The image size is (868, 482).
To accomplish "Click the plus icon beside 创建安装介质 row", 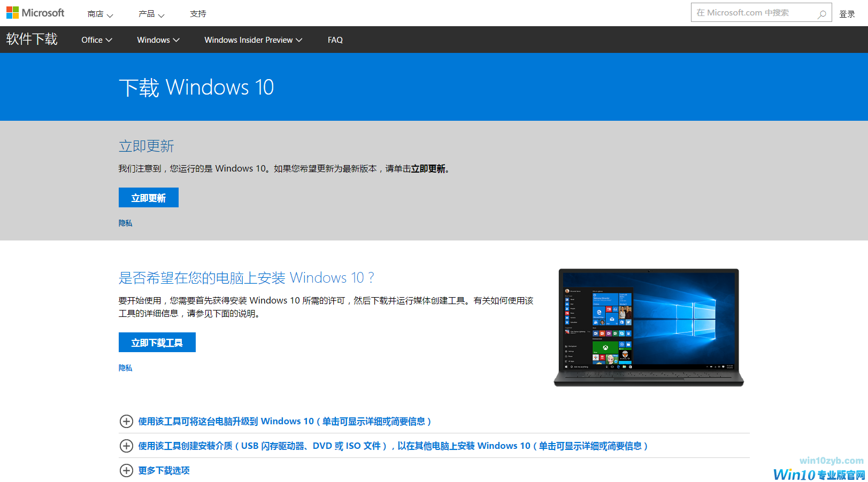I will click(x=126, y=446).
